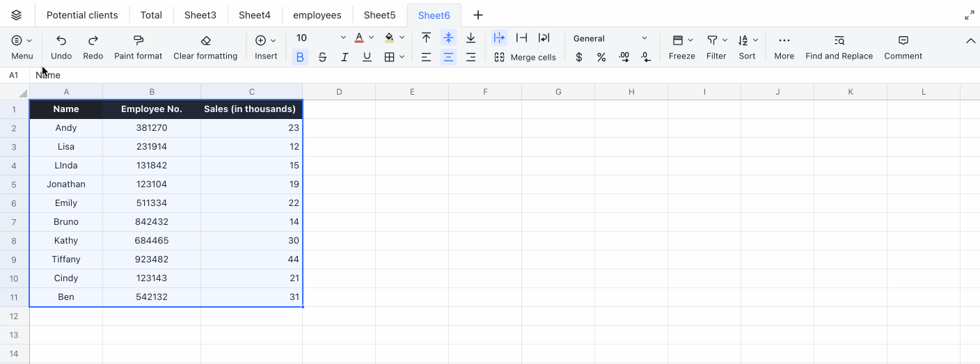Switch to the Sheet5 tab

coord(379,15)
